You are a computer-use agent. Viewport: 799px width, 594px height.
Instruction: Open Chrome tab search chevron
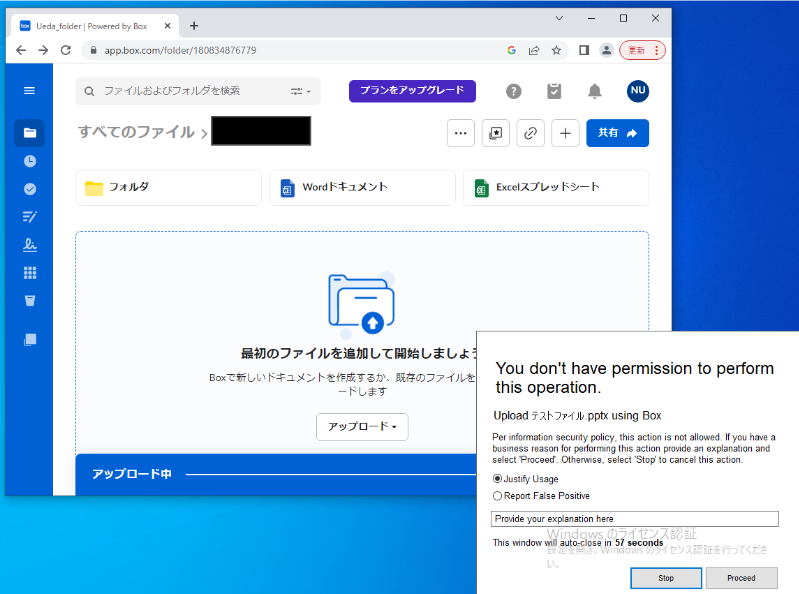[x=559, y=18]
